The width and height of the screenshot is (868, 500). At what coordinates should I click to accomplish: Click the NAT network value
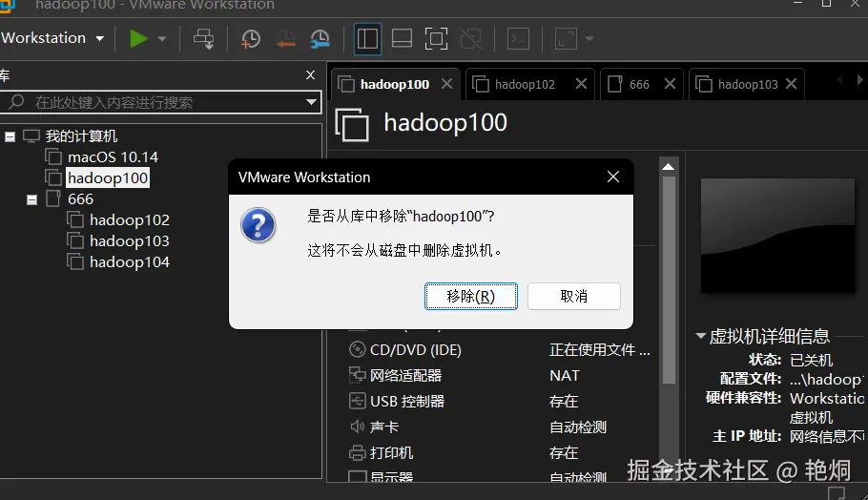point(564,375)
